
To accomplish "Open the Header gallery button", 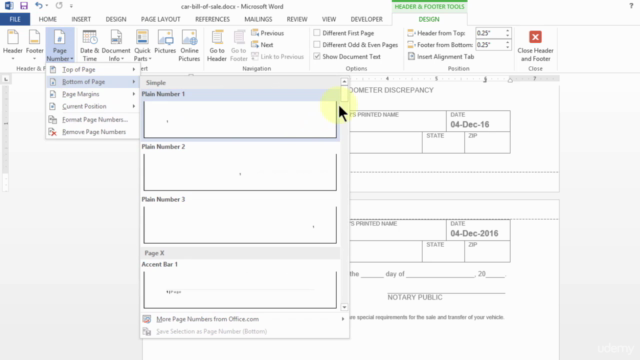I will pos(13,45).
